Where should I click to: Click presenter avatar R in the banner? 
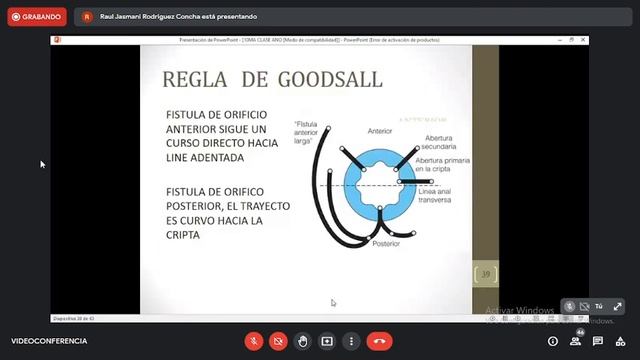tap(87, 17)
